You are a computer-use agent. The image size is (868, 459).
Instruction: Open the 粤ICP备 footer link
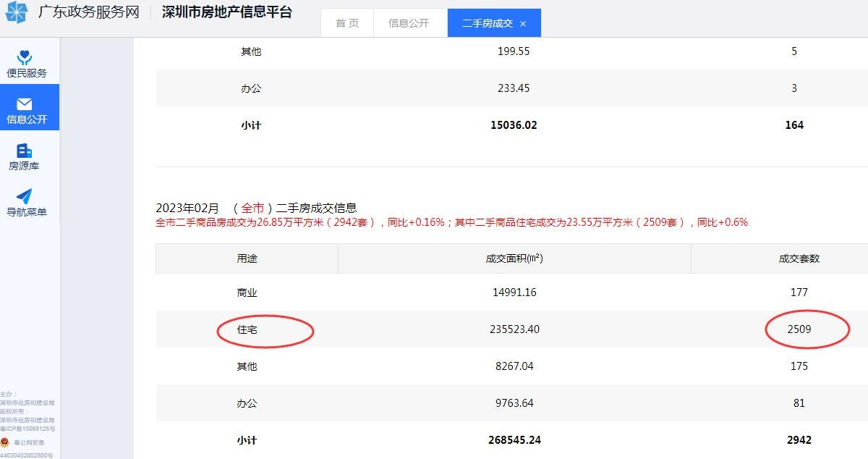pos(27,429)
